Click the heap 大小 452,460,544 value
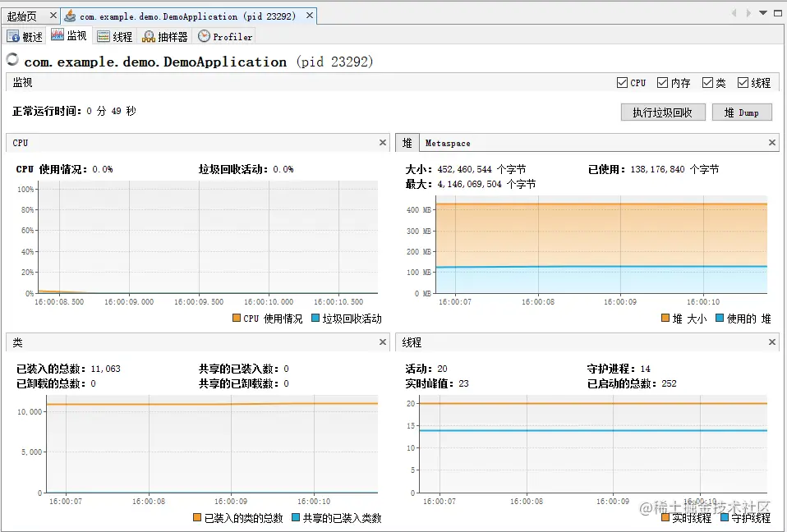 tap(464, 169)
